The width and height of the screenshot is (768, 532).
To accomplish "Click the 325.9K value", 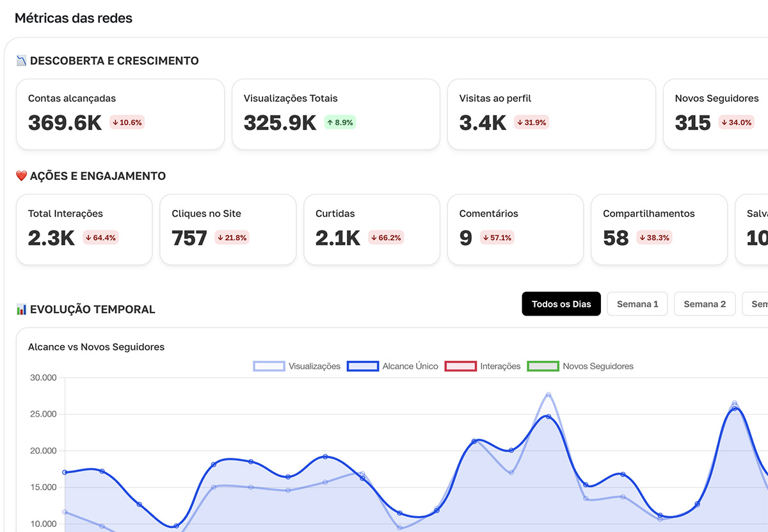I will click(280, 122).
